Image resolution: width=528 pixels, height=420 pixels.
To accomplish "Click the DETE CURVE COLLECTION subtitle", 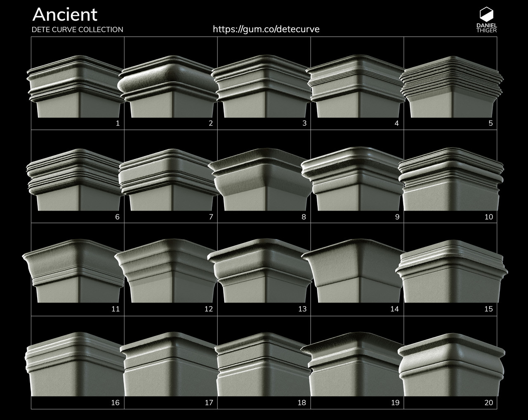I will 78,29.
